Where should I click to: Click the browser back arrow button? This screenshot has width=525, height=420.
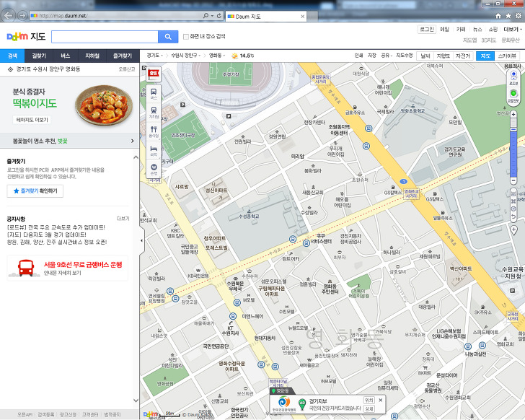(x=9, y=15)
